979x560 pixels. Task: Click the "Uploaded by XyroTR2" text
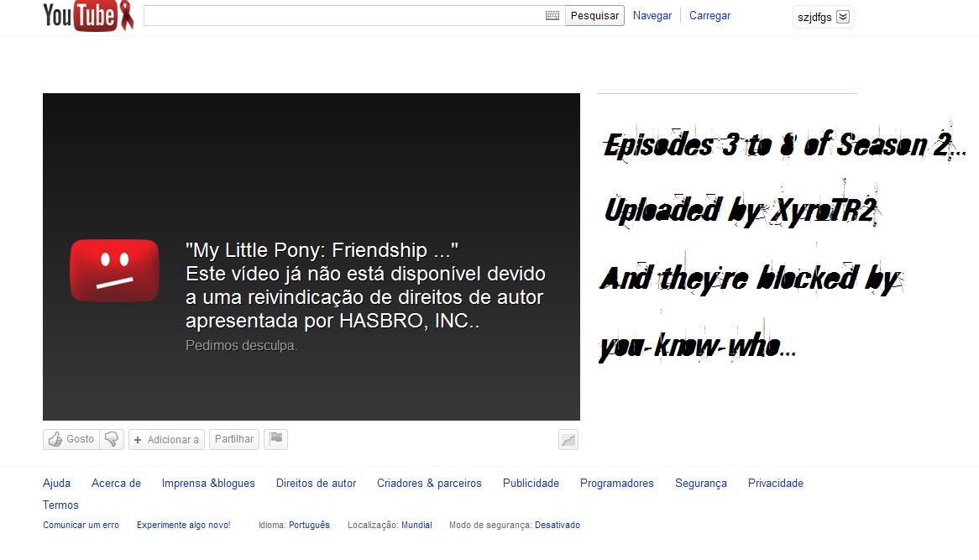(x=741, y=211)
